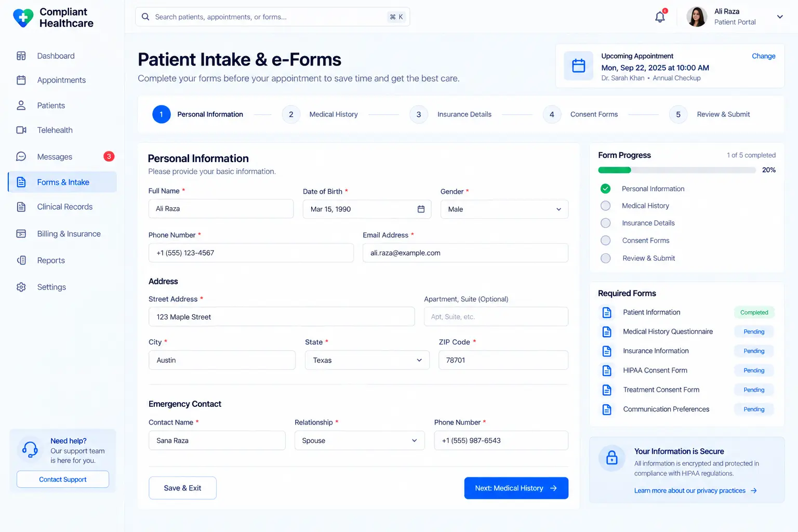This screenshot has width=798, height=532.
Task: Open Messages via the chat bubble icon
Action: (21, 156)
